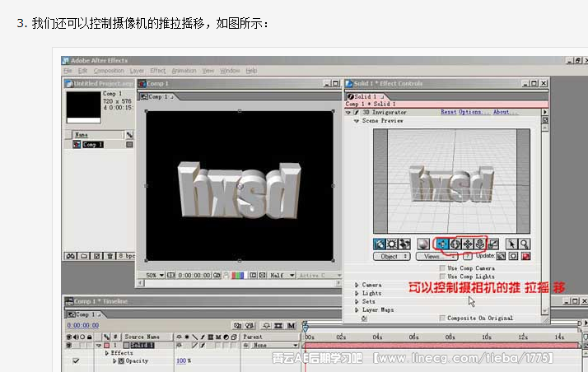Click the Timeline current time 0:00:00:00
This screenshot has height=372, width=588.
tap(83, 326)
